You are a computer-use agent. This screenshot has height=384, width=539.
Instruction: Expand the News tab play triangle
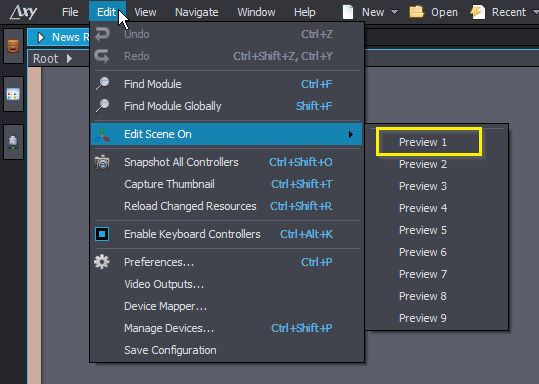[x=41, y=37]
